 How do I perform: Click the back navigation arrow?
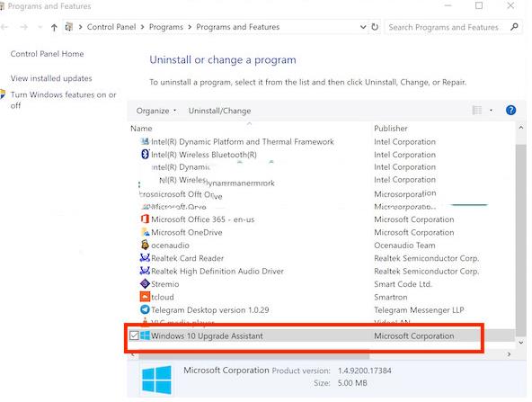[4, 27]
